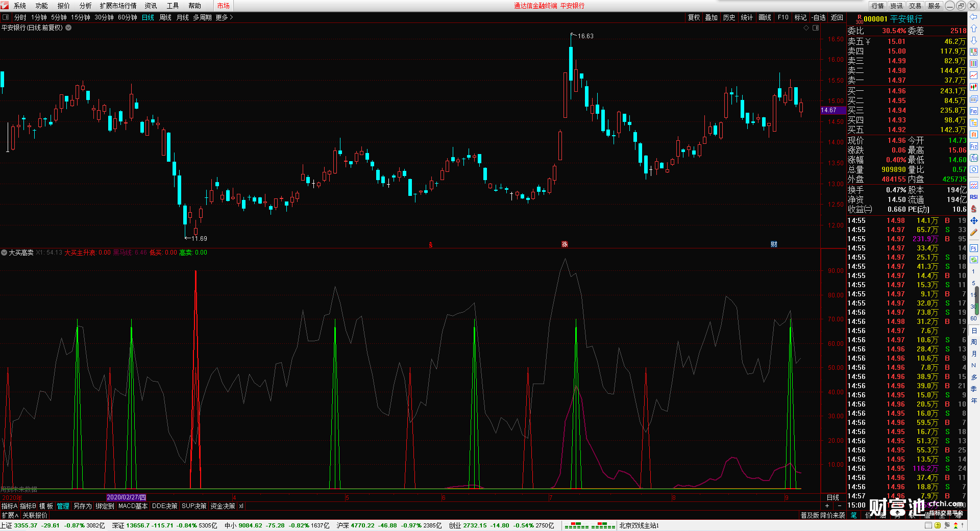Click the red 涨 marker on chart
Viewport: 980px width, 531px height.
tap(565, 244)
